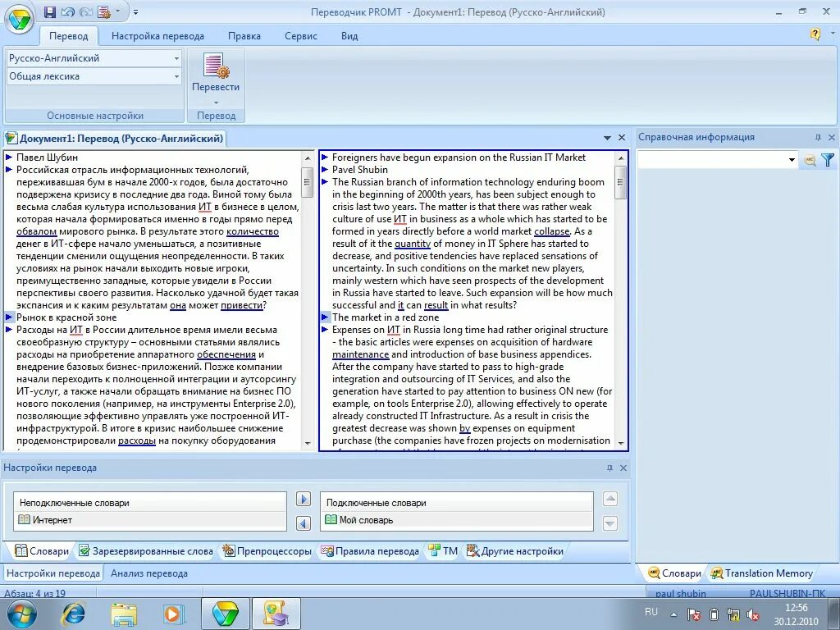Image resolution: width=840 pixels, height=630 pixels.
Task: Close the Справочная информация panel
Action: (x=832, y=137)
